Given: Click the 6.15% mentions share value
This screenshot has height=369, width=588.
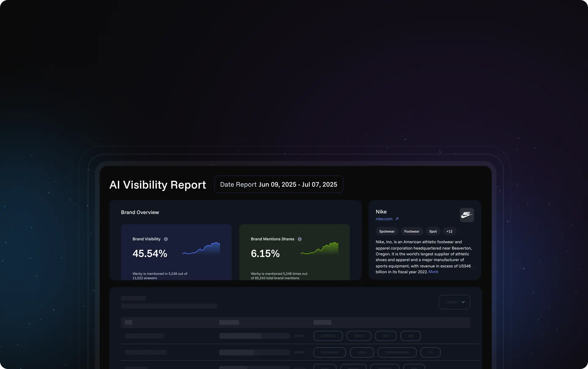Looking at the screenshot, I should 265,254.
